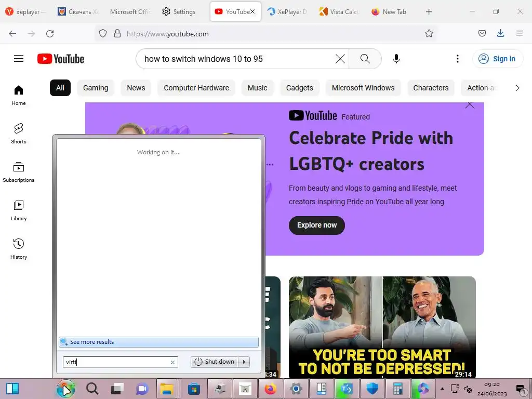532x399 pixels.
Task: Open Microsoft Store from taskbar
Action: click(194, 389)
